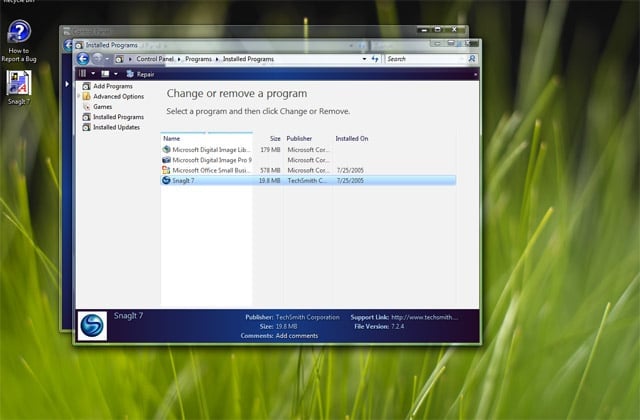
Task: Click the Games sidebar icon
Action: pyautogui.click(x=86, y=107)
